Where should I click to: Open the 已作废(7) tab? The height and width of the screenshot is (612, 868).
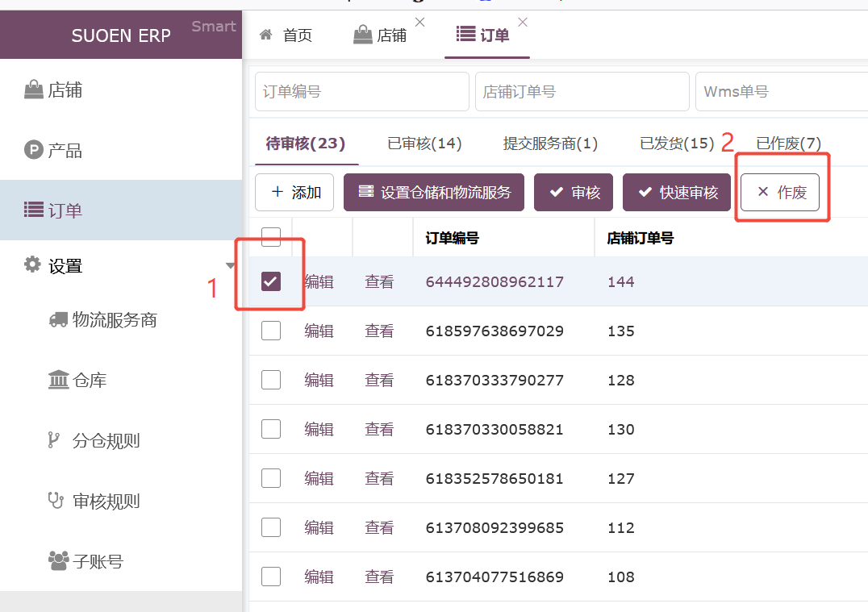pyautogui.click(x=789, y=144)
